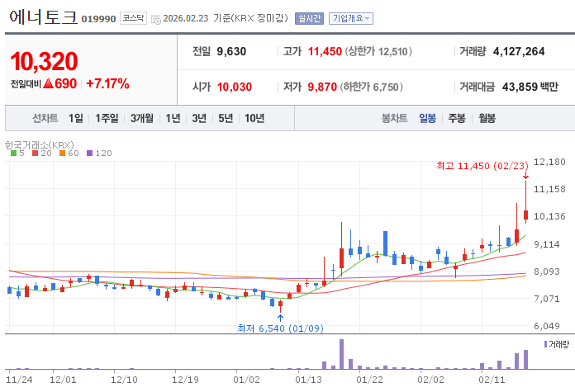Click the 고가 value 11,450

pos(325,52)
